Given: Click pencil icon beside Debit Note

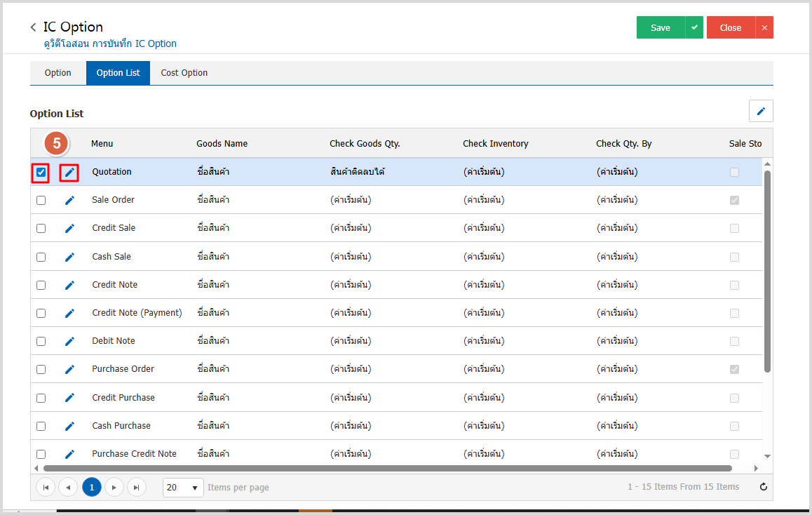Looking at the screenshot, I should coord(69,341).
